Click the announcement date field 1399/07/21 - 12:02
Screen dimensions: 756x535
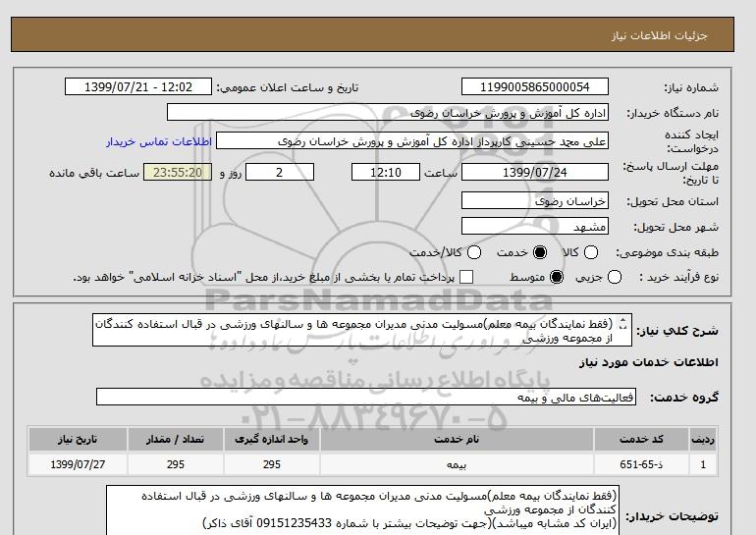click(138, 87)
